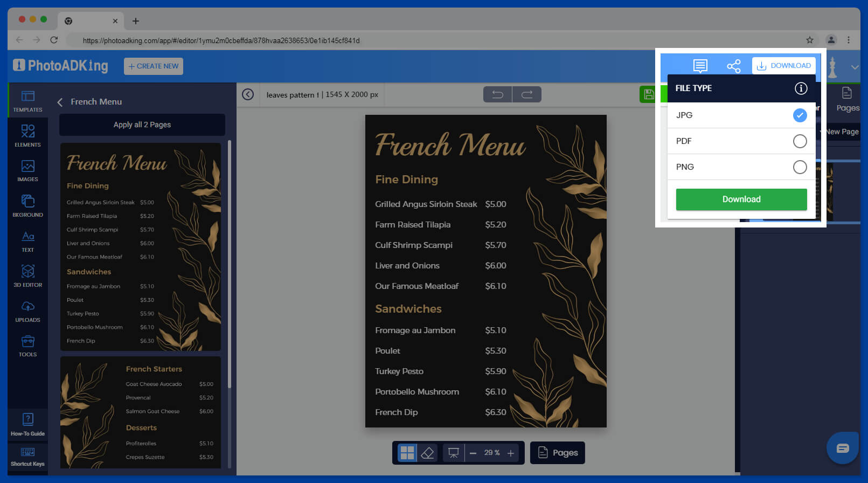Reload the browser page
The width and height of the screenshot is (868, 483).
(54, 40)
